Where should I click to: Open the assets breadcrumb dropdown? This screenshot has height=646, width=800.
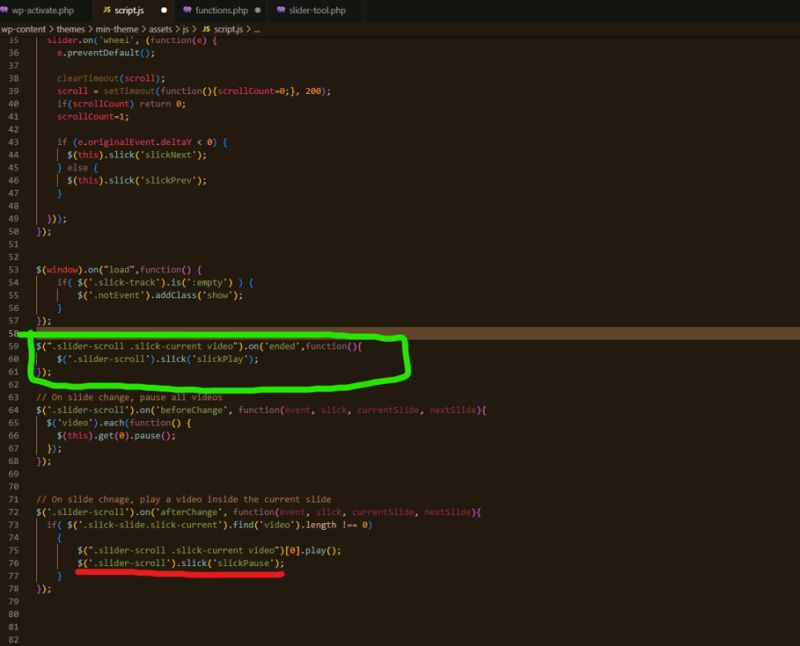(x=161, y=29)
